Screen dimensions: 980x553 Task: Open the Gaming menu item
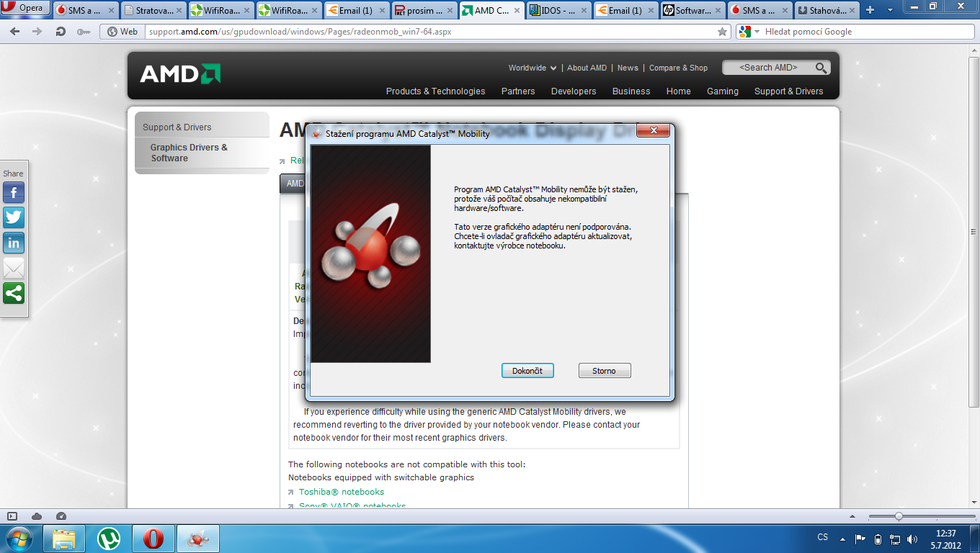pyautogui.click(x=723, y=91)
